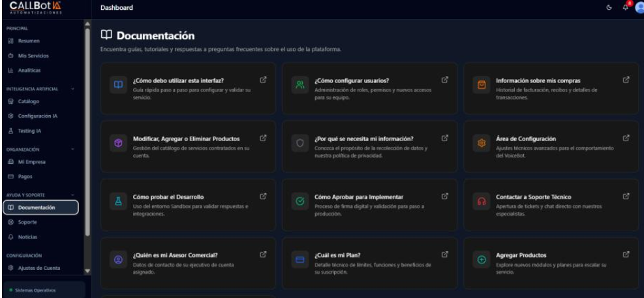
Task: Collapse Organización section chevron
Action: coord(73,150)
